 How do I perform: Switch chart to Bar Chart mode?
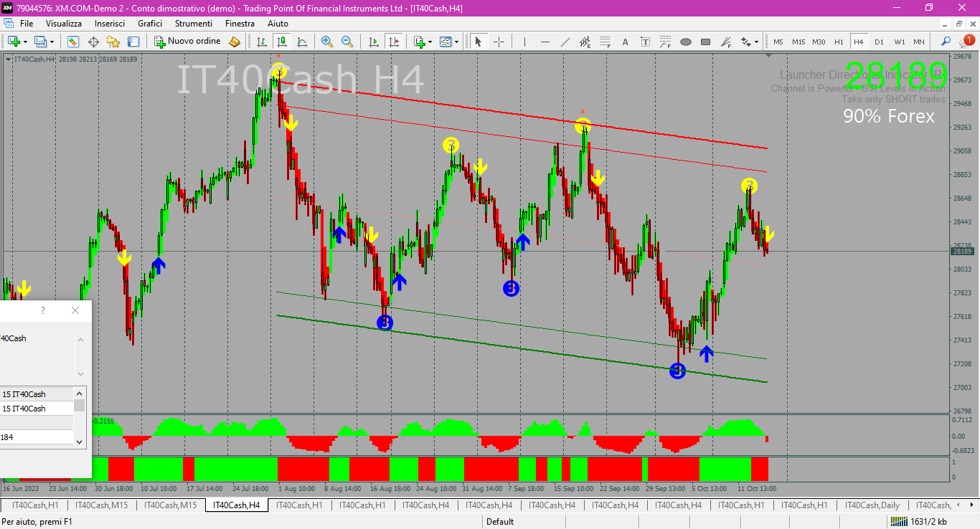tap(262, 42)
